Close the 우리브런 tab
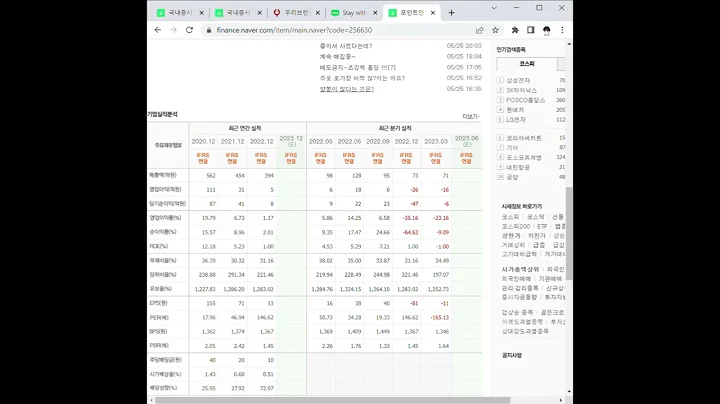The width and height of the screenshot is (720, 404). (317, 13)
